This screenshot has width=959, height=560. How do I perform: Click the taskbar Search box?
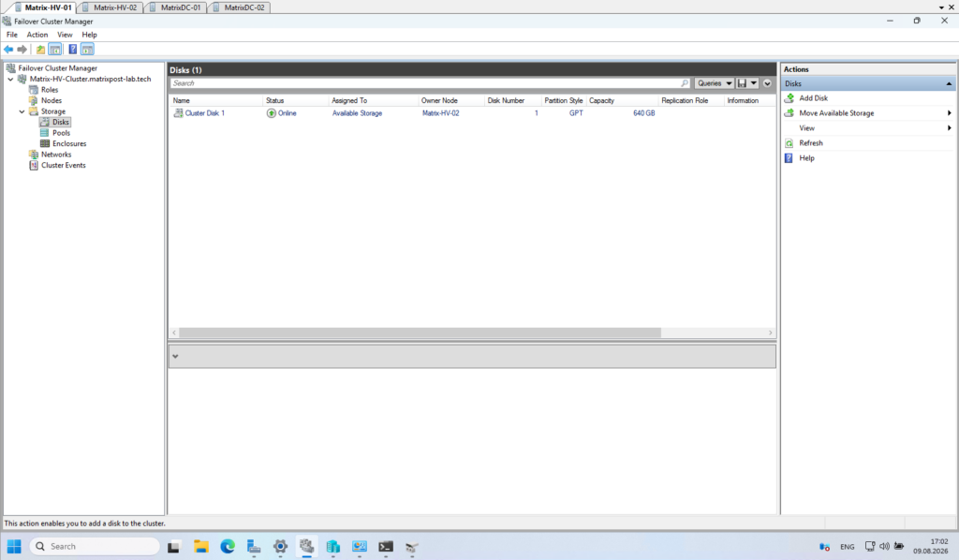95,546
